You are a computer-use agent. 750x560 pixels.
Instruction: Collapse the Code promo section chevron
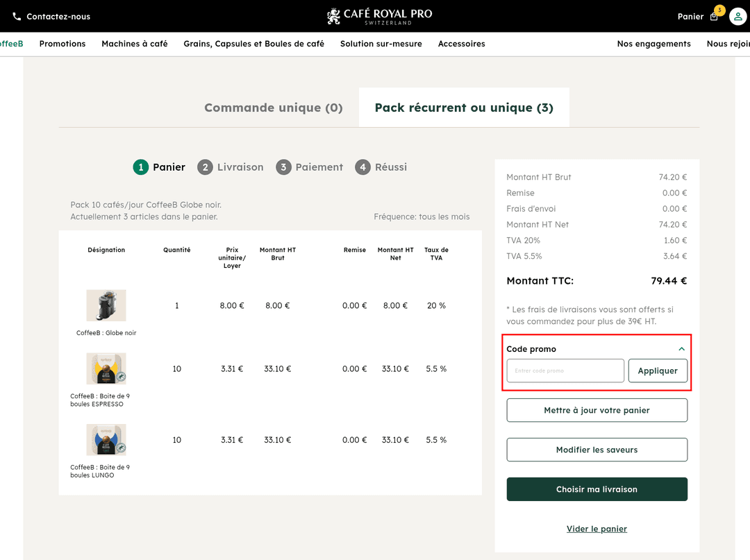[x=682, y=349]
